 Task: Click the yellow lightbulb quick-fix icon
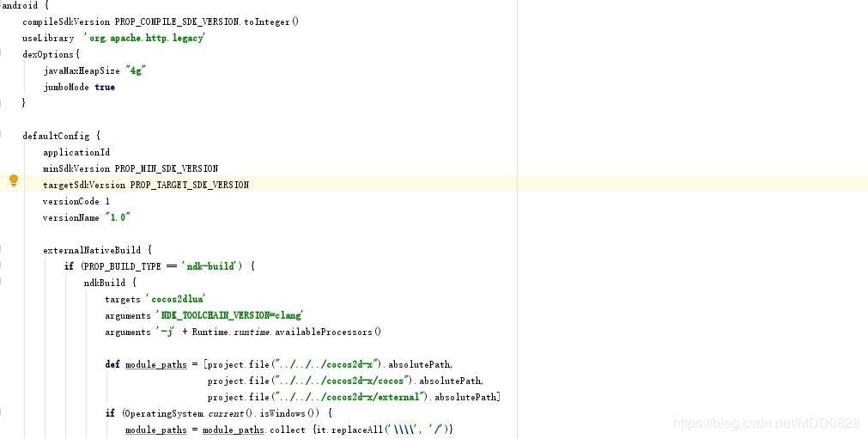coord(14,180)
